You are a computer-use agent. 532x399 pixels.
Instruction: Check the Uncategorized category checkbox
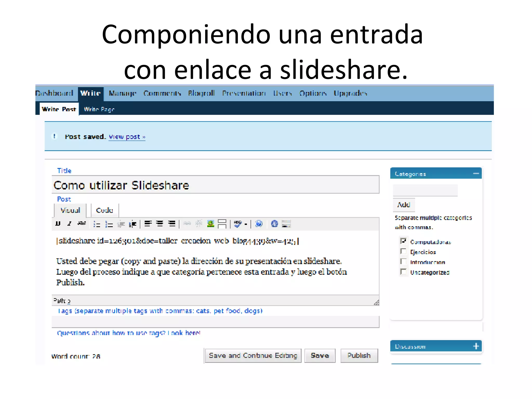point(403,272)
